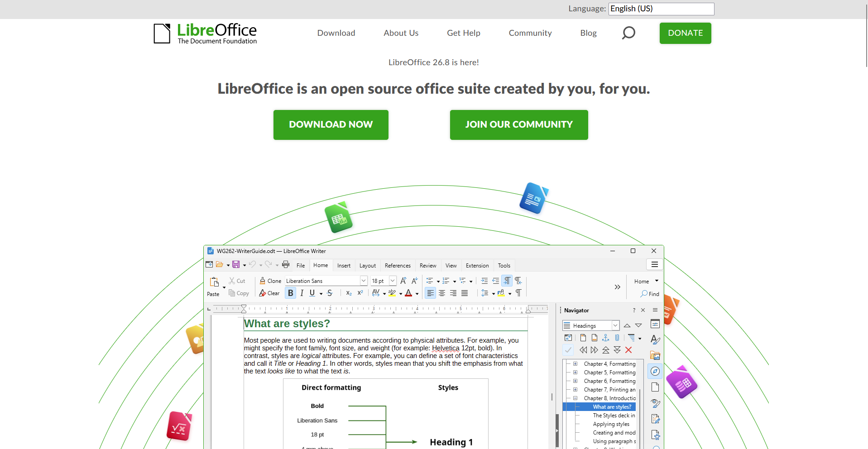This screenshot has width=868, height=449.
Task: Click the Grow font size icon
Action: point(403,281)
